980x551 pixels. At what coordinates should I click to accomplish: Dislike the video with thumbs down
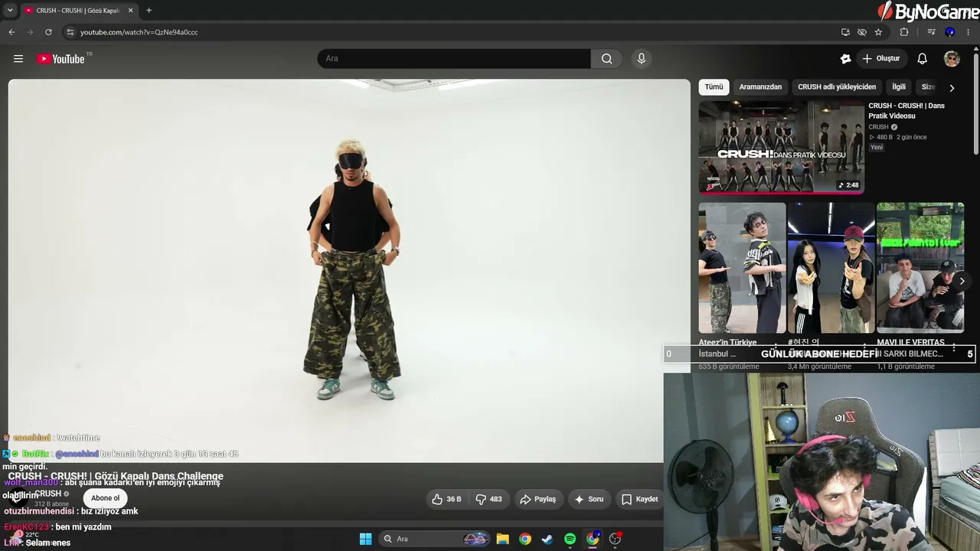coord(488,499)
